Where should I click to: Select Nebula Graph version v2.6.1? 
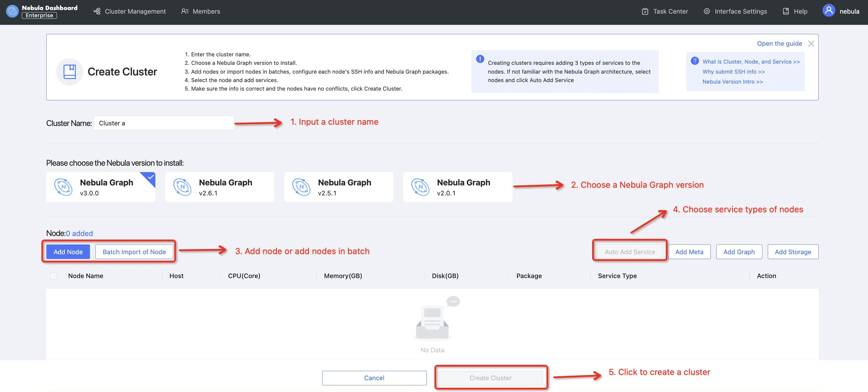click(x=220, y=187)
